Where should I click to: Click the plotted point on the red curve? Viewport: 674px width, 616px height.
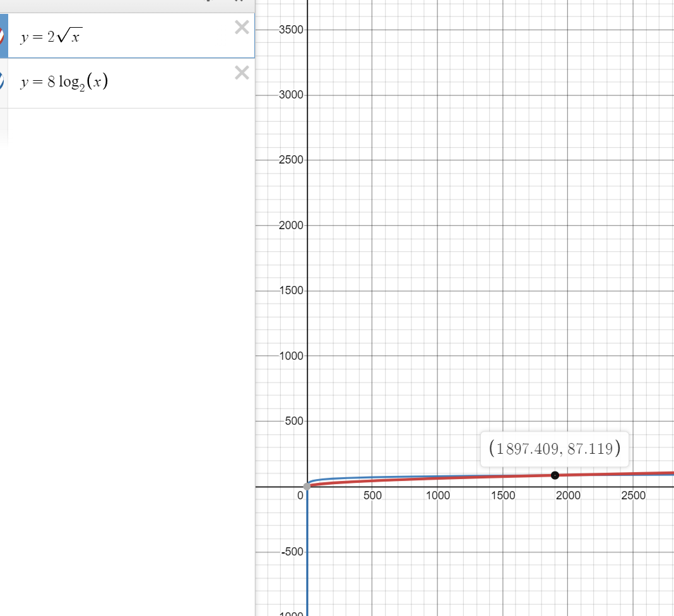coord(555,475)
